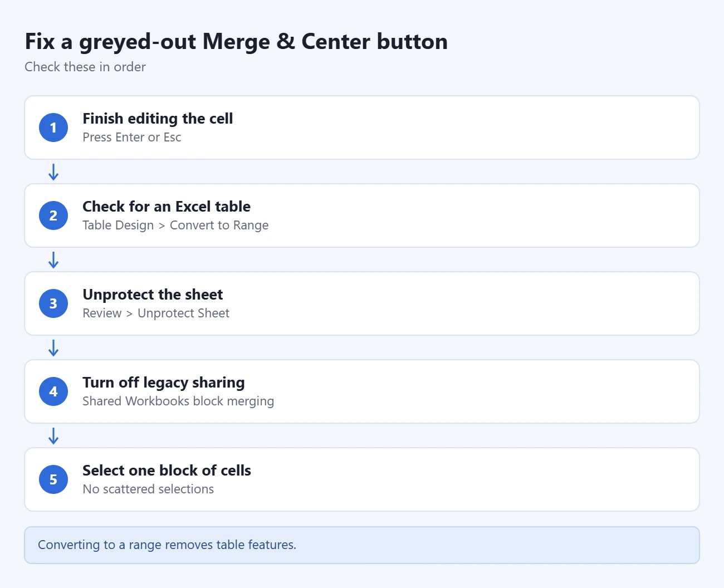Screen dimensions: 724x588
Task: Click 'Review > Unprotect Sheet' text
Action: point(156,313)
